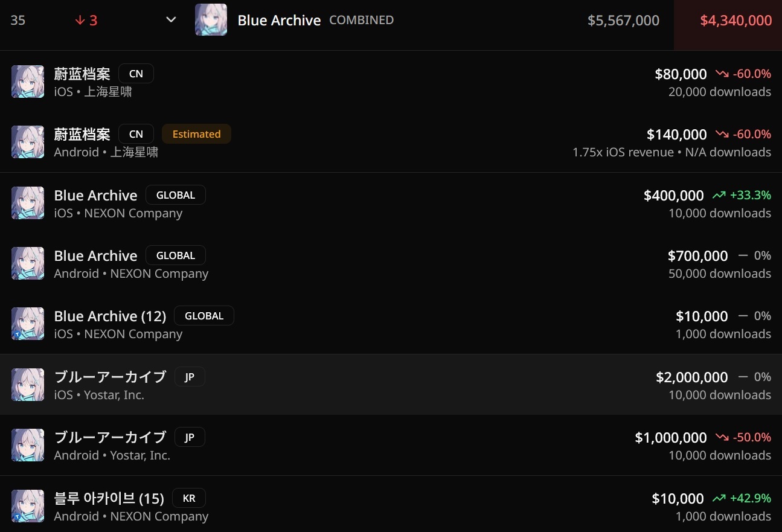Click downtrend icon beside $1,000,000
The height and width of the screenshot is (532, 782).
click(x=722, y=437)
